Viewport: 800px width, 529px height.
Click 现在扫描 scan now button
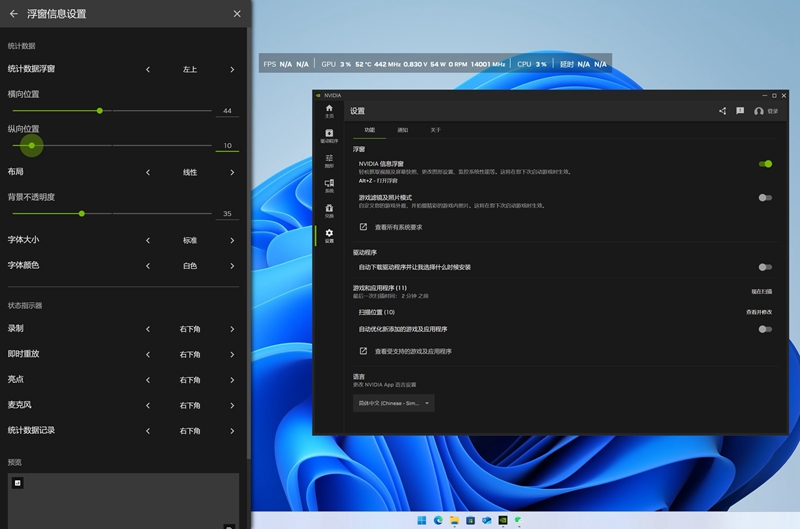pyautogui.click(x=761, y=291)
